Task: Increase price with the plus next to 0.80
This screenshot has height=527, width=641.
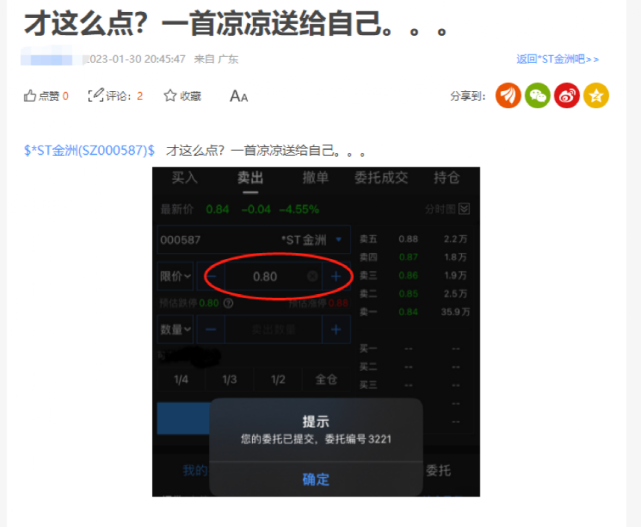Action: point(336,276)
